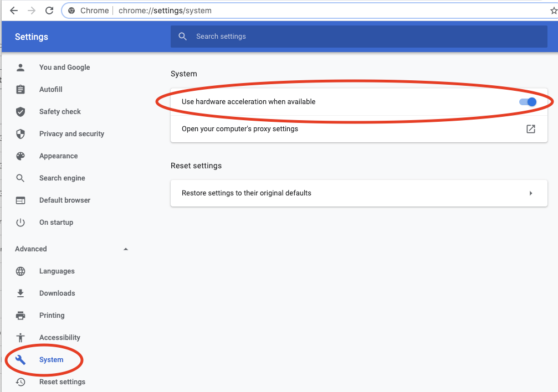Image resolution: width=558 pixels, height=392 pixels.
Task: Click the Printing printer icon
Action: [x=21, y=315]
